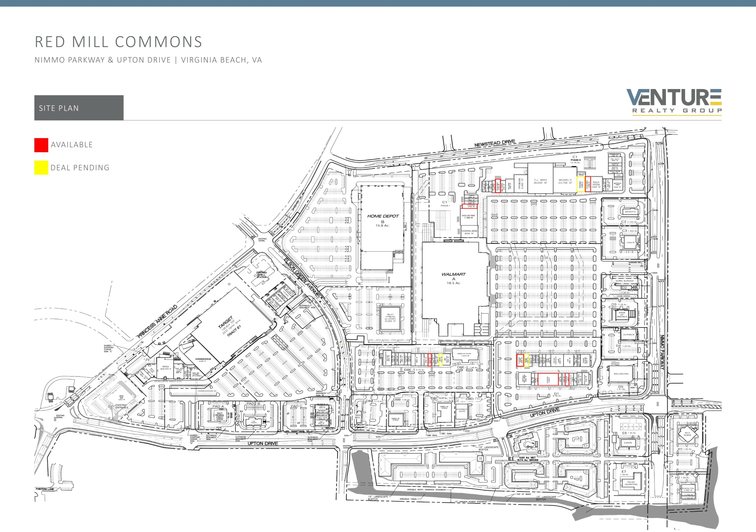Viewport: 756px width, 532px height.
Task: Click the NAVY FEDERAL CREDIT UNION building
Action: [x=220, y=416]
